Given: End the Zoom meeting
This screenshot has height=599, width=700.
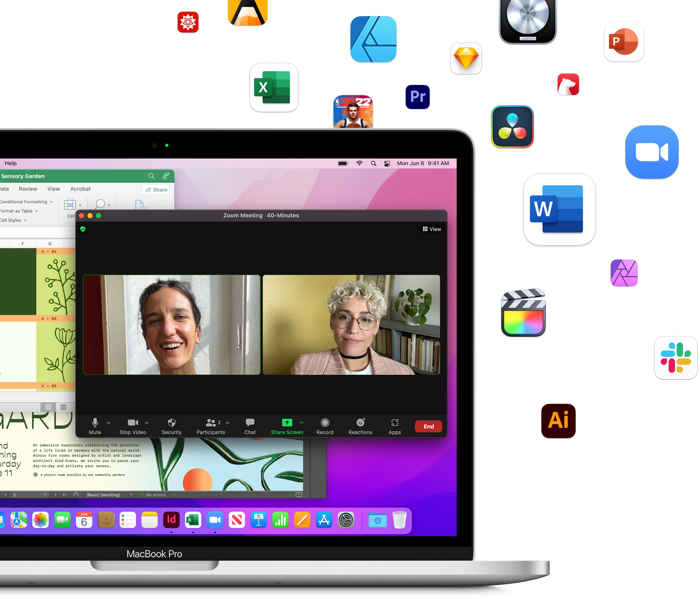Looking at the screenshot, I should [x=429, y=426].
